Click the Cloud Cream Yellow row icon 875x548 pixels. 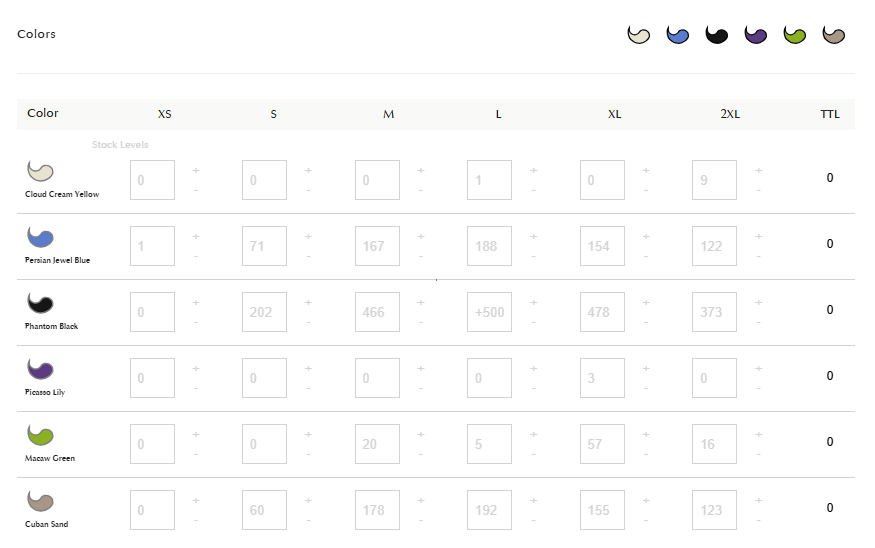tap(40, 171)
